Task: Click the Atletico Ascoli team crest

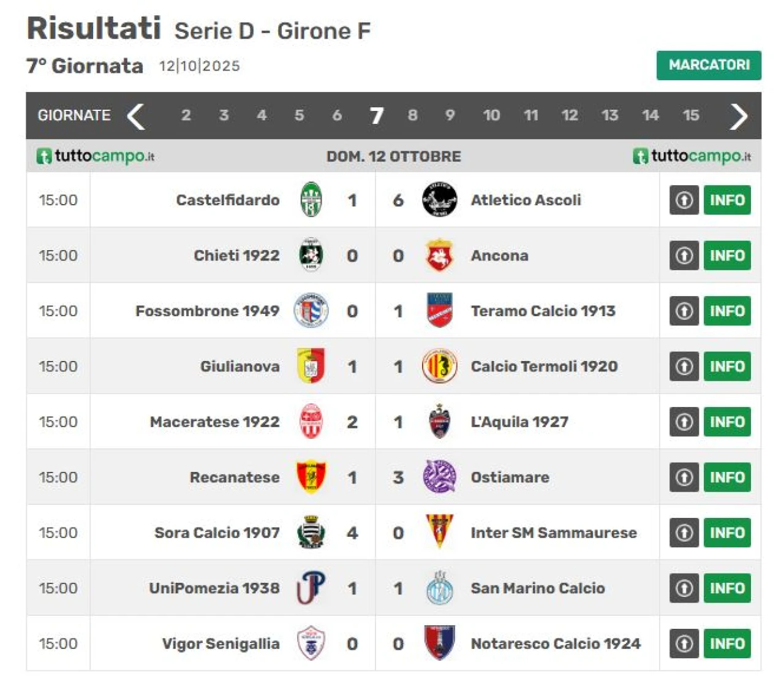Action: coord(439,200)
